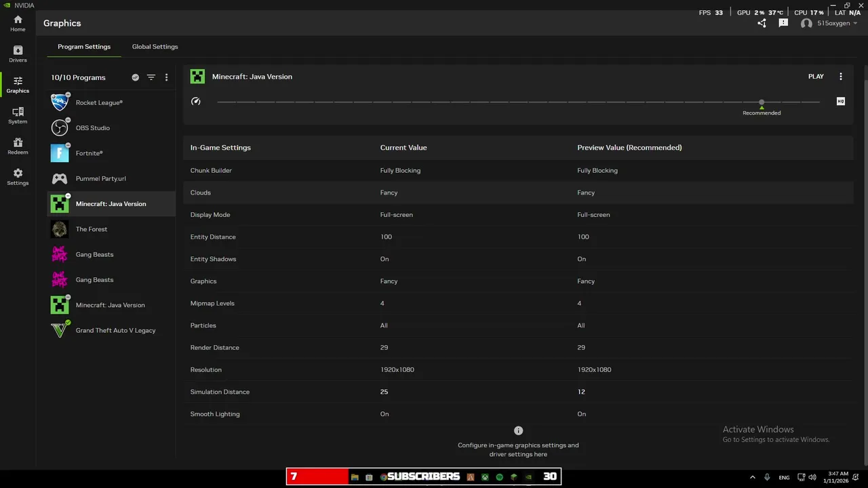Select OBS Studio in programs list

point(111,127)
